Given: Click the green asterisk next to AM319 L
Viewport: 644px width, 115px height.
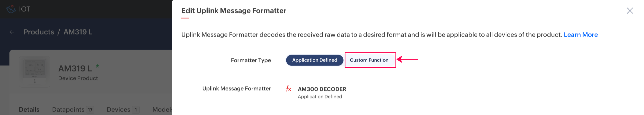Looking at the screenshot, I should click(x=97, y=66).
